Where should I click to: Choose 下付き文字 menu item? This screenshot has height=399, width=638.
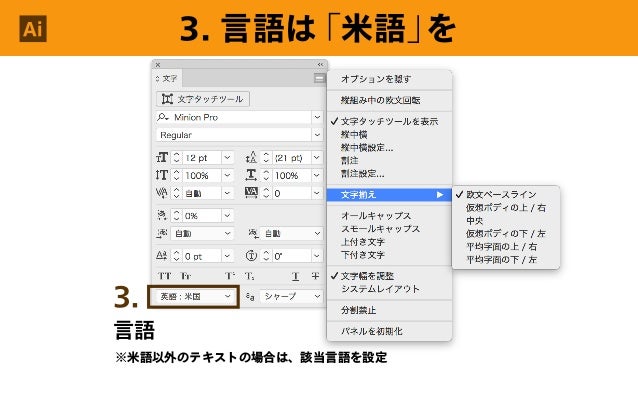click(389, 255)
